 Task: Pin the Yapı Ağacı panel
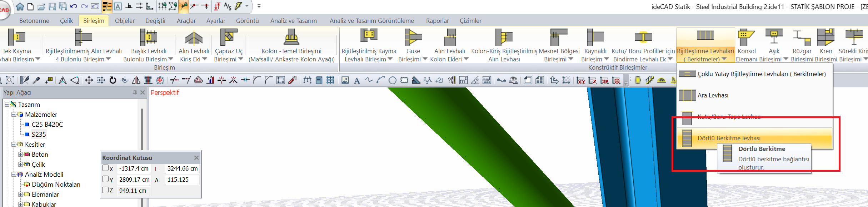pyautogui.click(x=135, y=92)
